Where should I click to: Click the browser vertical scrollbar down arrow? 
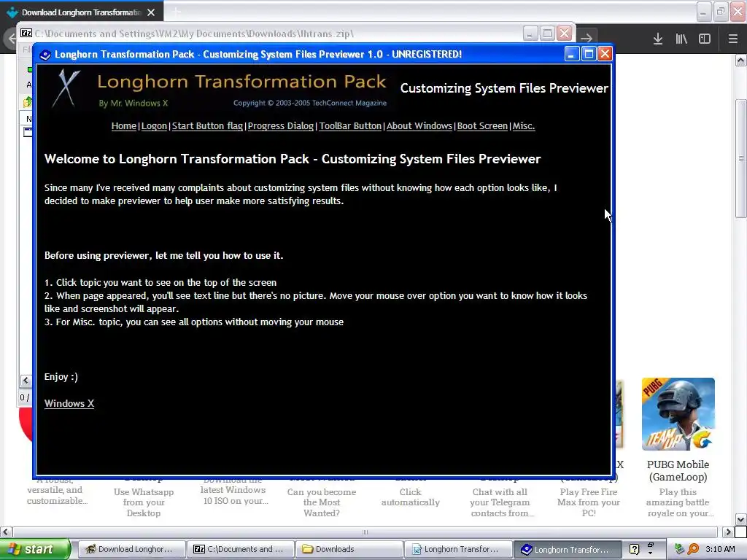pos(740,519)
